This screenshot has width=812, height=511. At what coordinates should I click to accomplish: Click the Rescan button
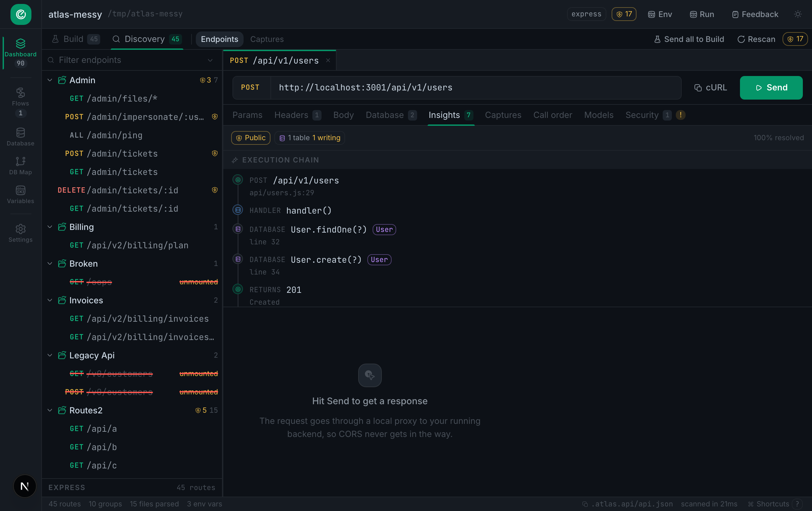756,39
